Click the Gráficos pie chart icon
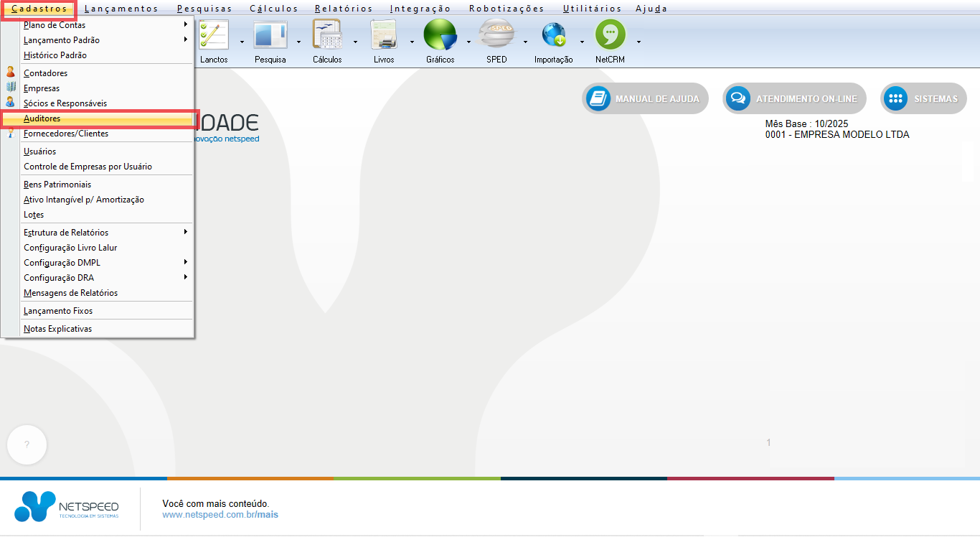Screen dimensions: 980x550 [440, 35]
